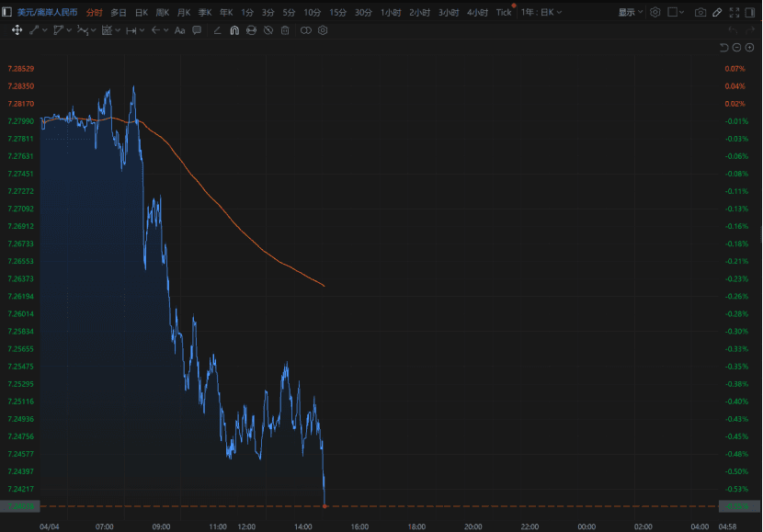Select the move/crosshair cursor tool
Image resolution: width=763 pixels, height=532 pixels.
pyautogui.click(x=17, y=30)
